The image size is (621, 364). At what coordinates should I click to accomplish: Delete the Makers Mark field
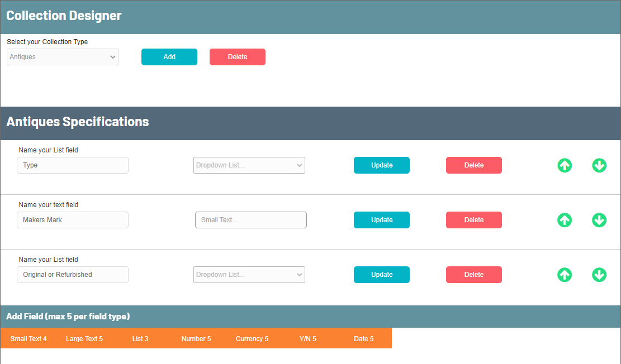tap(473, 220)
